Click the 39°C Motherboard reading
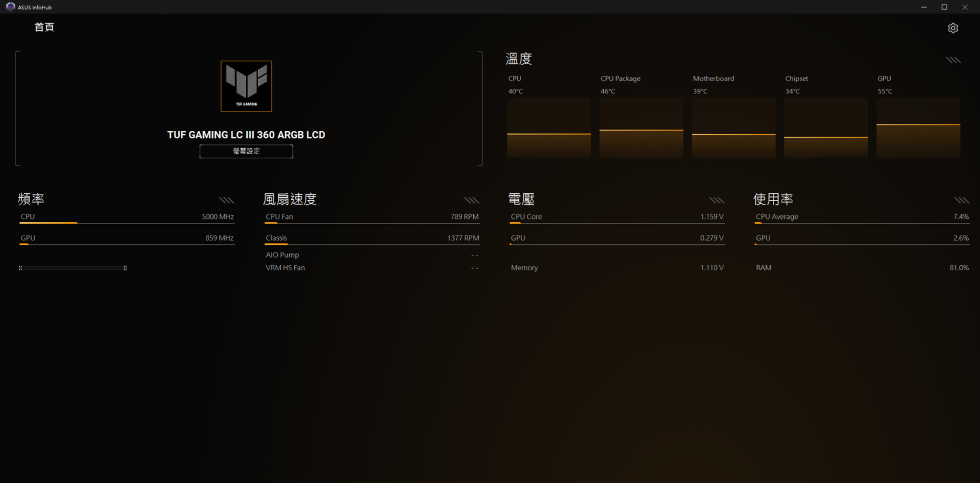The image size is (980, 483). [x=700, y=91]
